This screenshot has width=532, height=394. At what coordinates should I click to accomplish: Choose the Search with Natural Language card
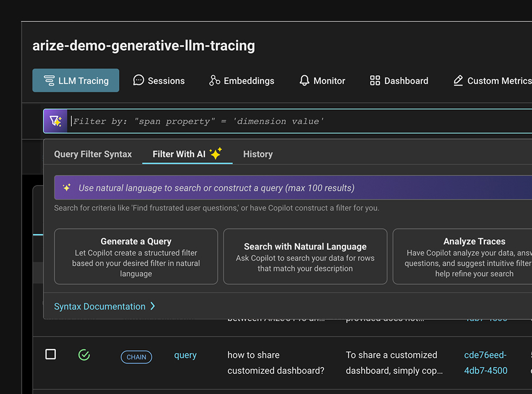pyautogui.click(x=305, y=257)
